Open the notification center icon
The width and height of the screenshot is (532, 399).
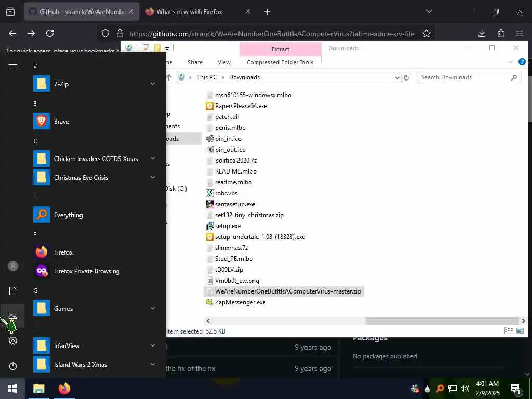pos(516,389)
